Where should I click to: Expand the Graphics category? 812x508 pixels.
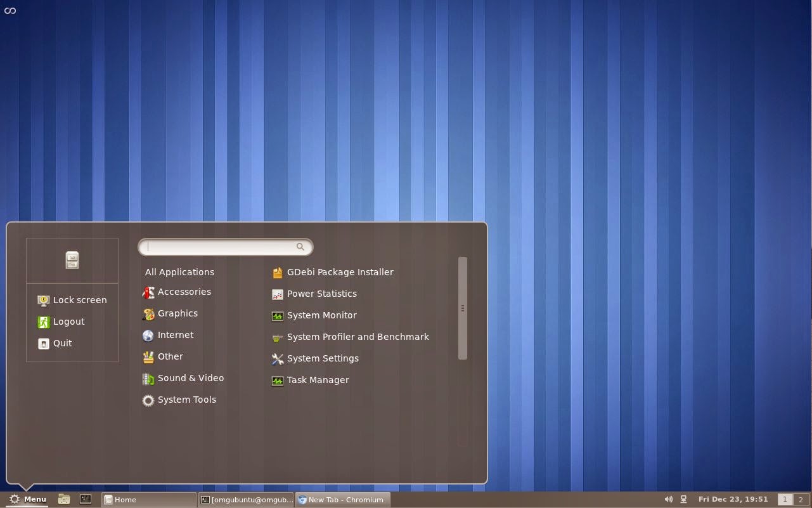(177, 313)
